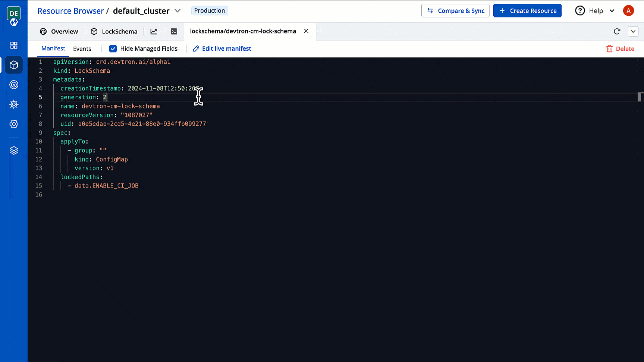Screen dimensions: 644x362
Task: Open the Resource Browser cube icon in sidebar
Action: [14, 65]
